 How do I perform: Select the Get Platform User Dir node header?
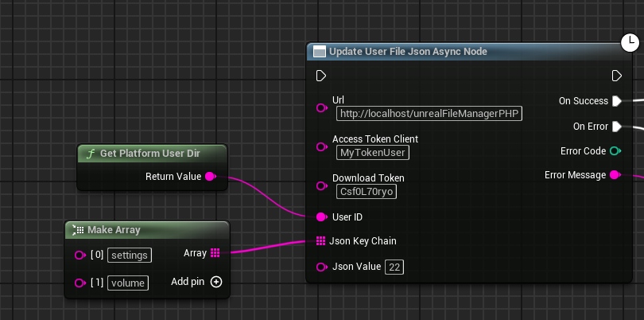point(152,154)
